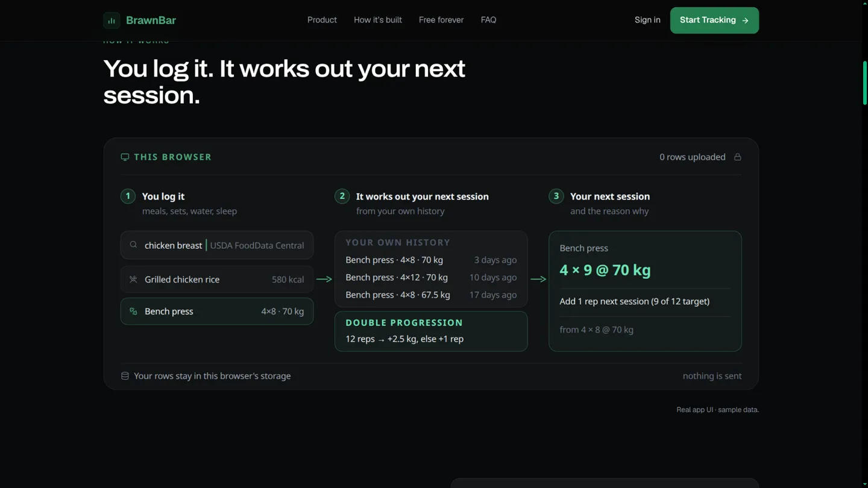868x488 pixels.
Task: Jump to the FAQ section
Action: (x=489, y=20)
